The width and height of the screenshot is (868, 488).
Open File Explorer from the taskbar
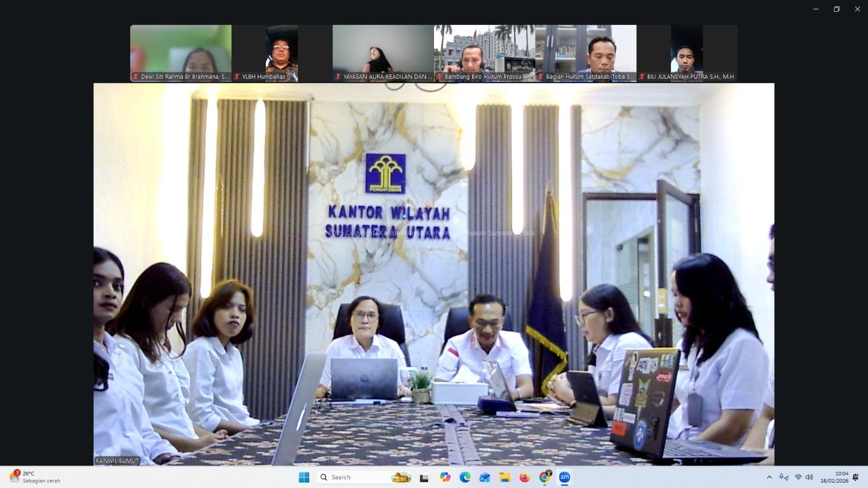(505, 477)
